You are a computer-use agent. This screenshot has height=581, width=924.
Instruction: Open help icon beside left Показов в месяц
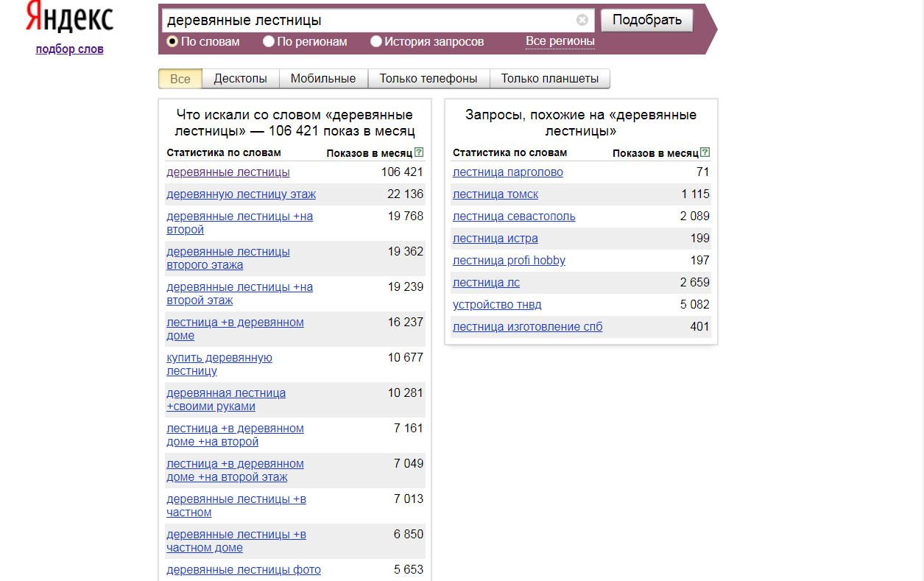click(x=419, y=152)
